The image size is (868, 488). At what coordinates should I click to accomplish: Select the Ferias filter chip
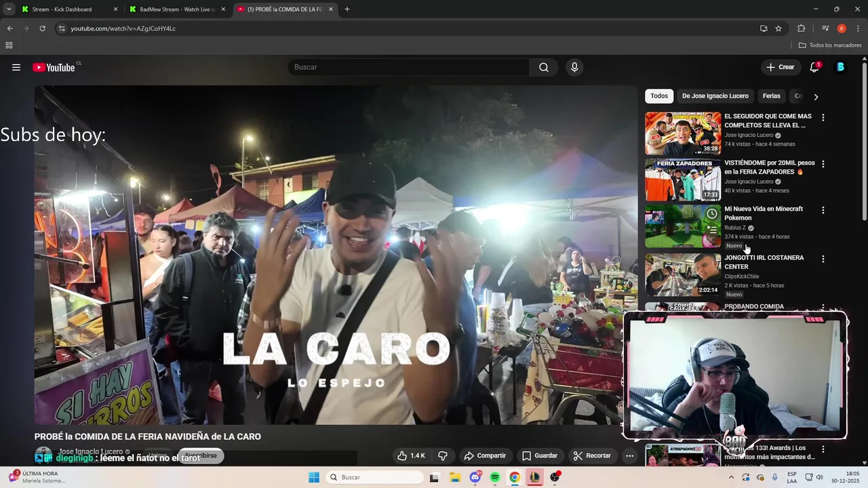pos(772,96)
